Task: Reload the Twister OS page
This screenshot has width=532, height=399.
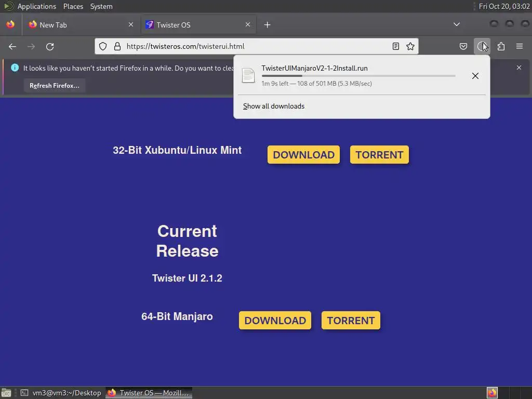Action: (50, 46)
